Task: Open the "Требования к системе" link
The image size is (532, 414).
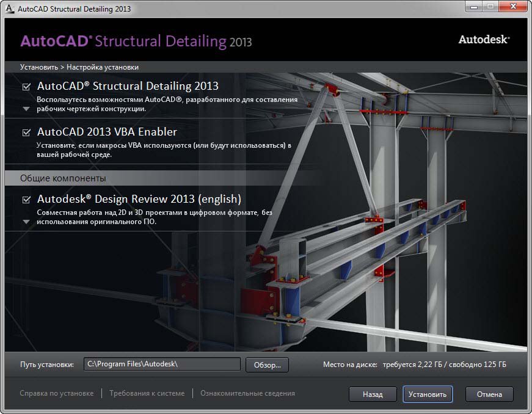Action: (147, 393)
